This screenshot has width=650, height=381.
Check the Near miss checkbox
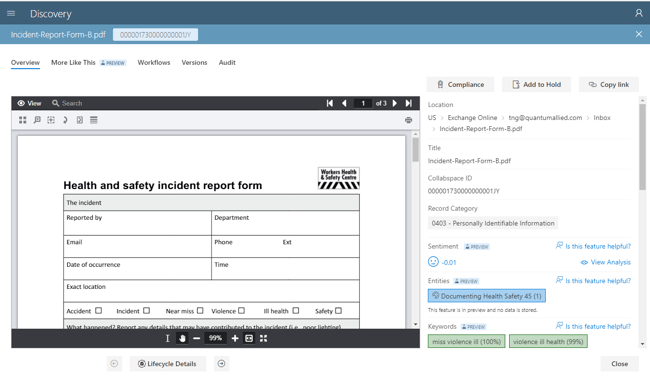click(x=200, y=311)
